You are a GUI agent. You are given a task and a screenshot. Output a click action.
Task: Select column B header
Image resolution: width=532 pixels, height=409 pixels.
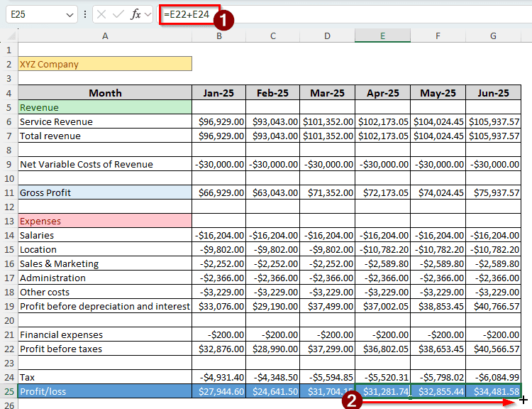pyautogui.click(x=218, y=36)
